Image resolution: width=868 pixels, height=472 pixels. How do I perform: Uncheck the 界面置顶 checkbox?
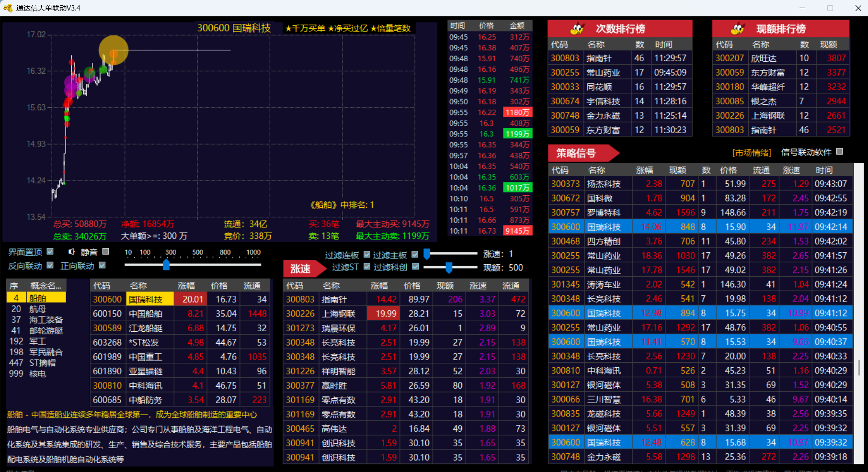pos(50,251)
